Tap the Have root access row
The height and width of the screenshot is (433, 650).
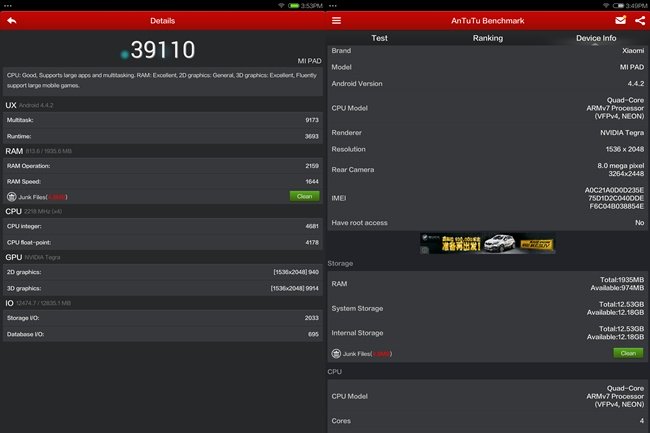(x=488, y=223)
